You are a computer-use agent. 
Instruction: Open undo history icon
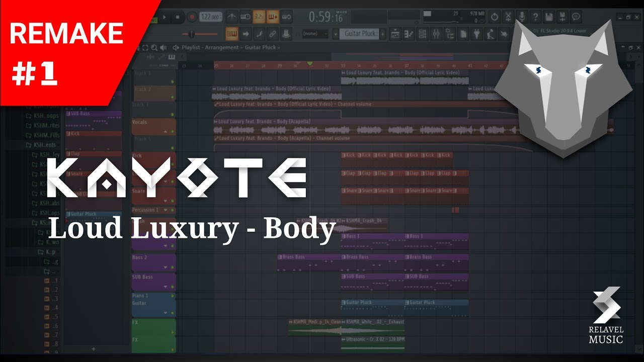pyautogui.click(x=495, y=17)
